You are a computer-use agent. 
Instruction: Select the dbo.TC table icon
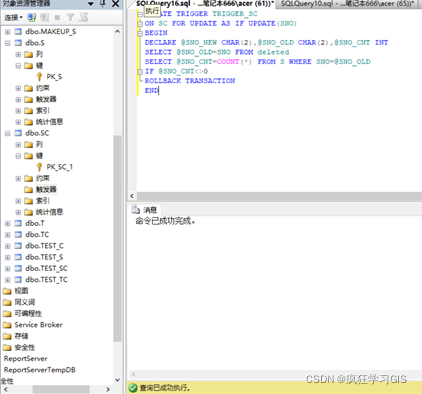18,235
